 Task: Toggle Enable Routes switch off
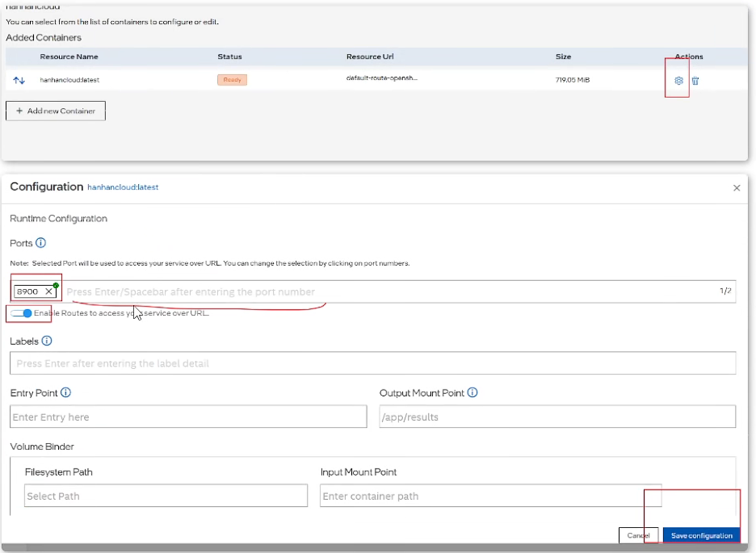21,313
